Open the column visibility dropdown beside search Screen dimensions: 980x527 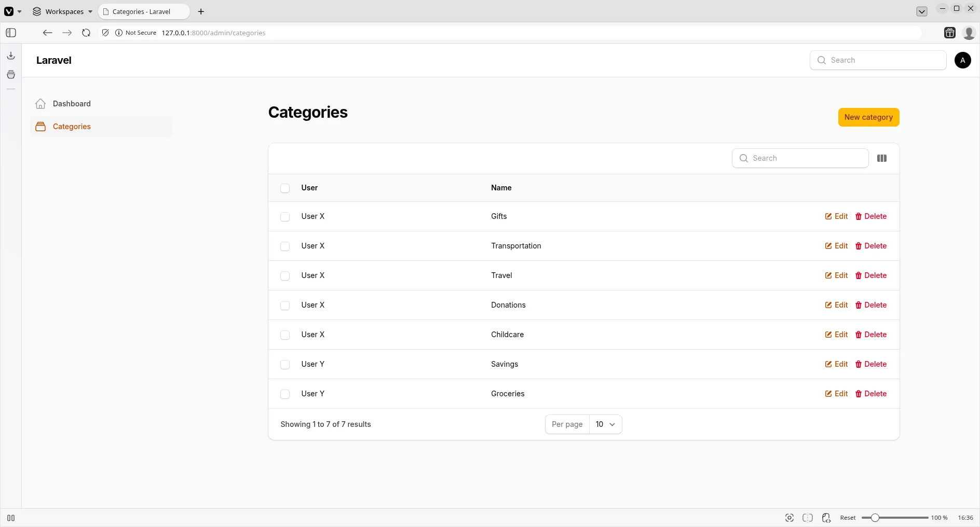(882, 158)
